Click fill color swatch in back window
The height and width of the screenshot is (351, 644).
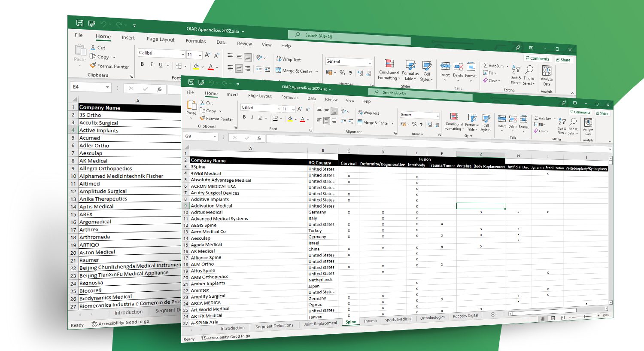coord(196,67)
